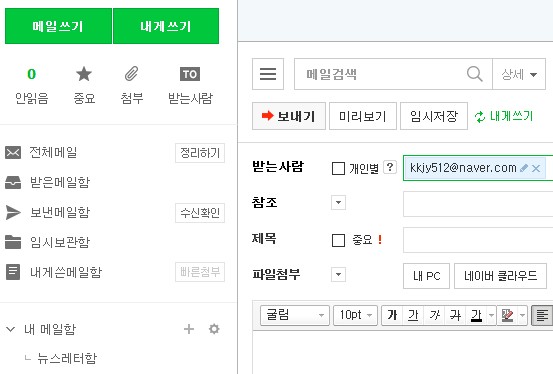Apply italic formatting in editor
Viewport: 553px width, 374px height.
coord(434,315)
